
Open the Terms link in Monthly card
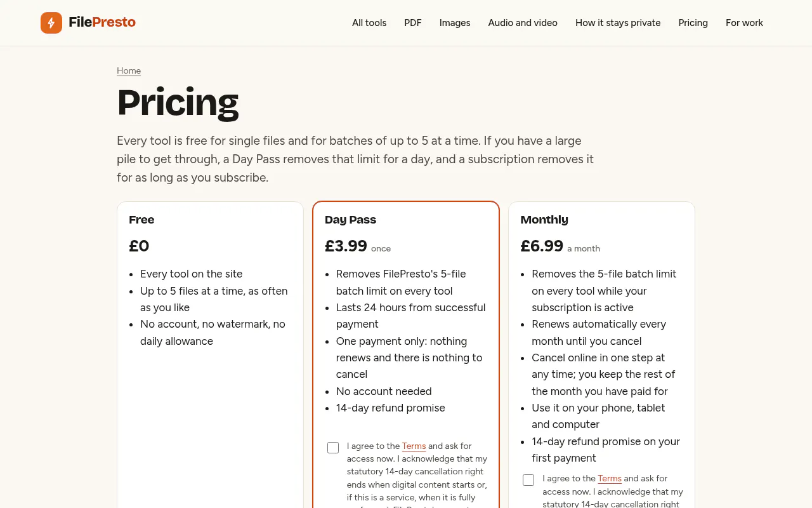(610, 478)
